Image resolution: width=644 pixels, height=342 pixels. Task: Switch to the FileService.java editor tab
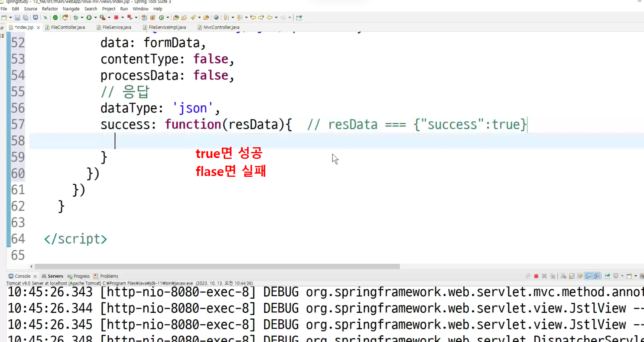tap(114, 28)
